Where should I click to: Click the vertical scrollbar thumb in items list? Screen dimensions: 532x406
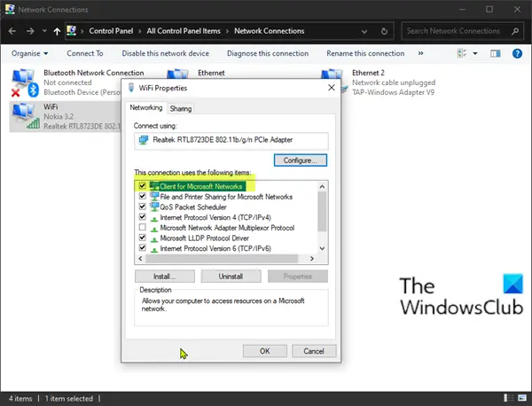322,211
